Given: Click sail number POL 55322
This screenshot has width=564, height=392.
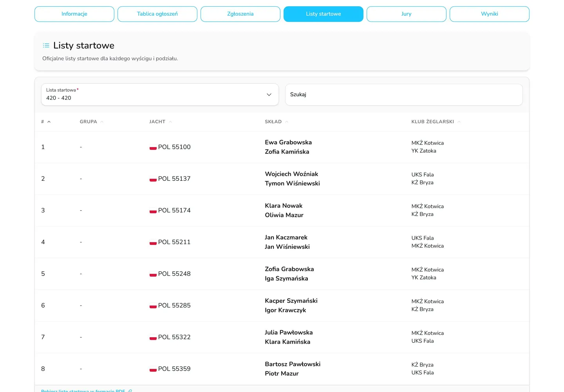Looking at the screenshot, I should [174, 337].
